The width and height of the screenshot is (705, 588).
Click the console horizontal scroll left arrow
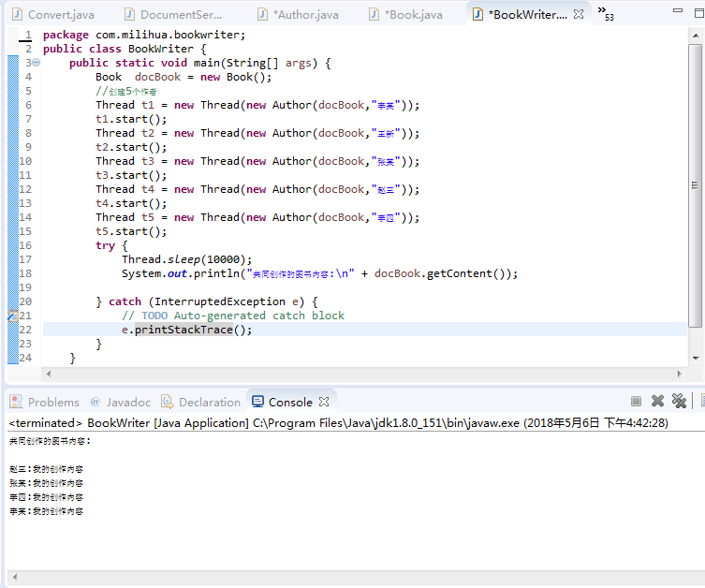15,577
